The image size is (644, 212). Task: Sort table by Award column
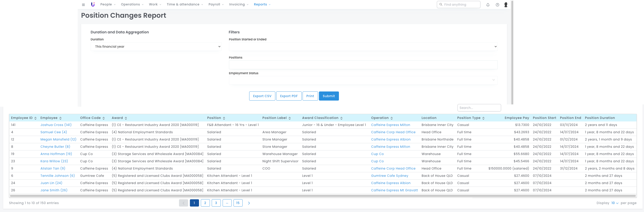119,118
